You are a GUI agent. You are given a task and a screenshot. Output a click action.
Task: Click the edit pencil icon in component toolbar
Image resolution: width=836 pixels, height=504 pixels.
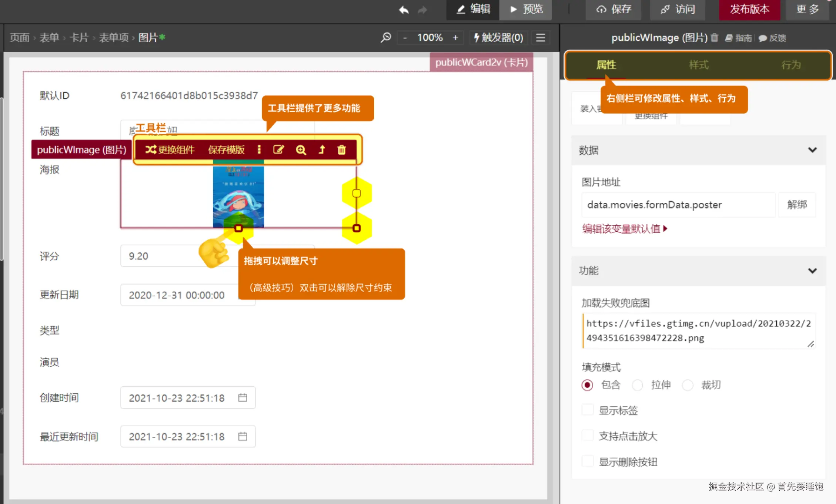point(278,149)
